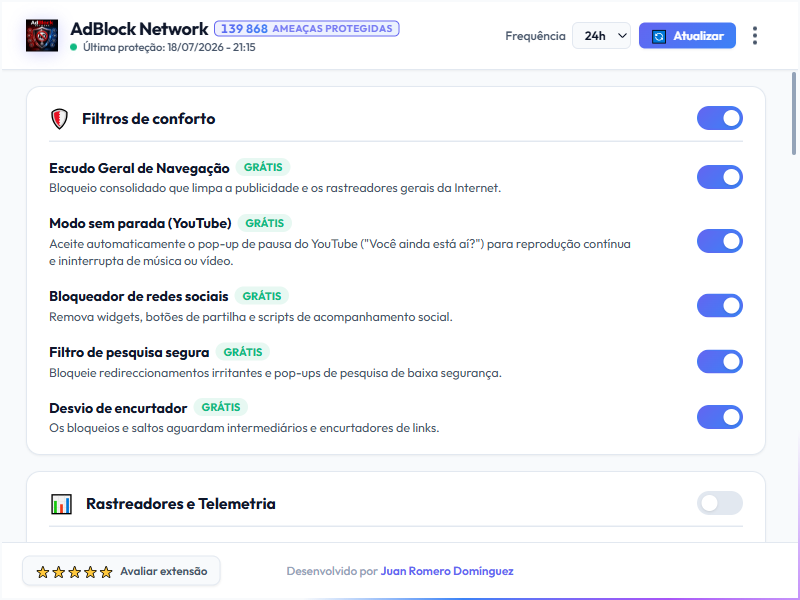The height and width of the screenshot is (600, 800).
Task: Toggle Bloqueador de redes sociais switch
Action: [x=719, y=306]
